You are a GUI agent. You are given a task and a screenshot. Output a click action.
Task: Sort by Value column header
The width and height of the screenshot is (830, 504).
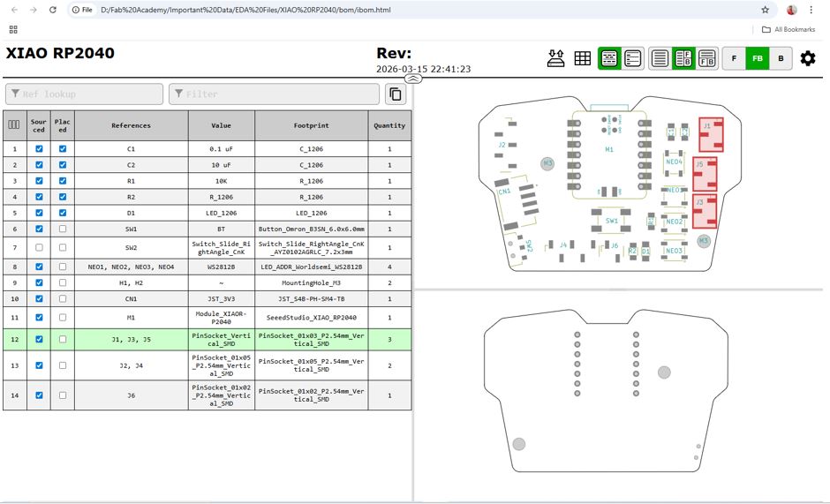(222, 125)
